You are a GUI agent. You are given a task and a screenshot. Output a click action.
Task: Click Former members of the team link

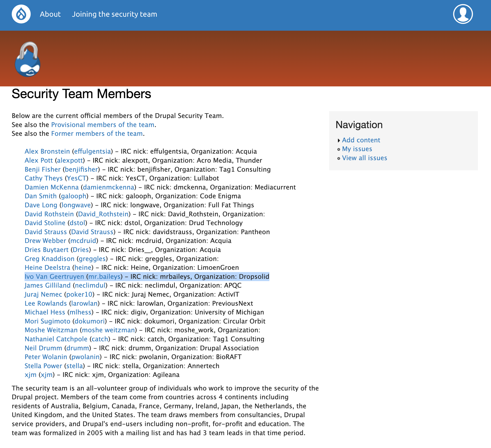point(97,134)
